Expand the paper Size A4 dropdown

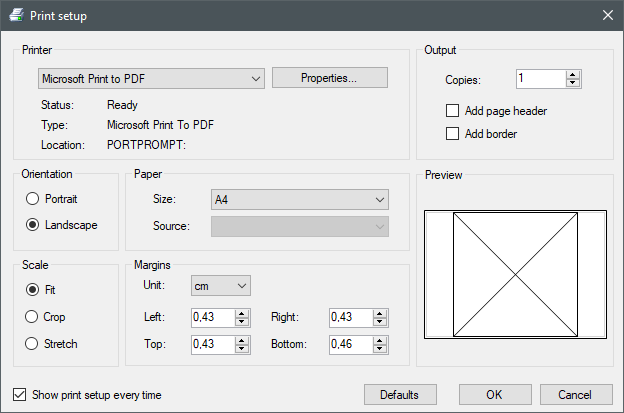point(299,200)
